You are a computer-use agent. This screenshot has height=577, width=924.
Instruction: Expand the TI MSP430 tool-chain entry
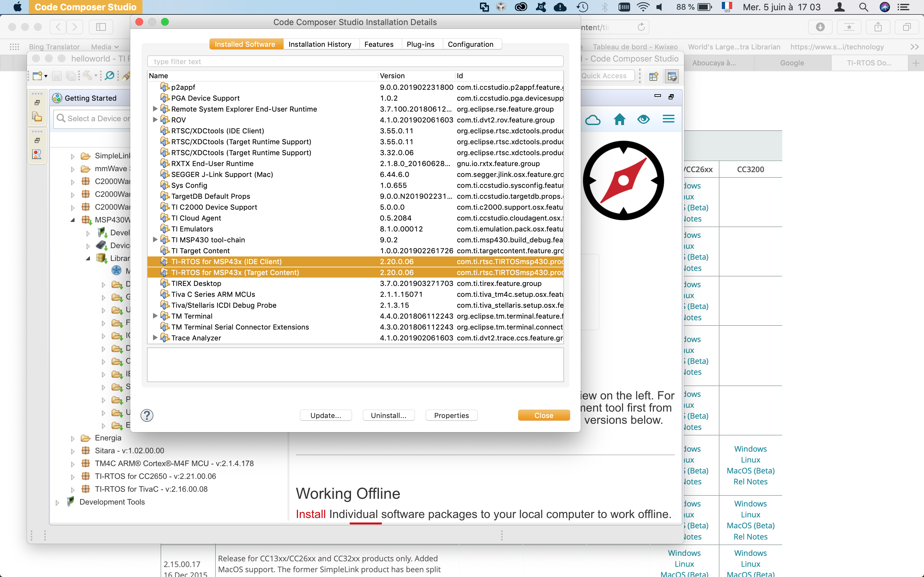155,240
